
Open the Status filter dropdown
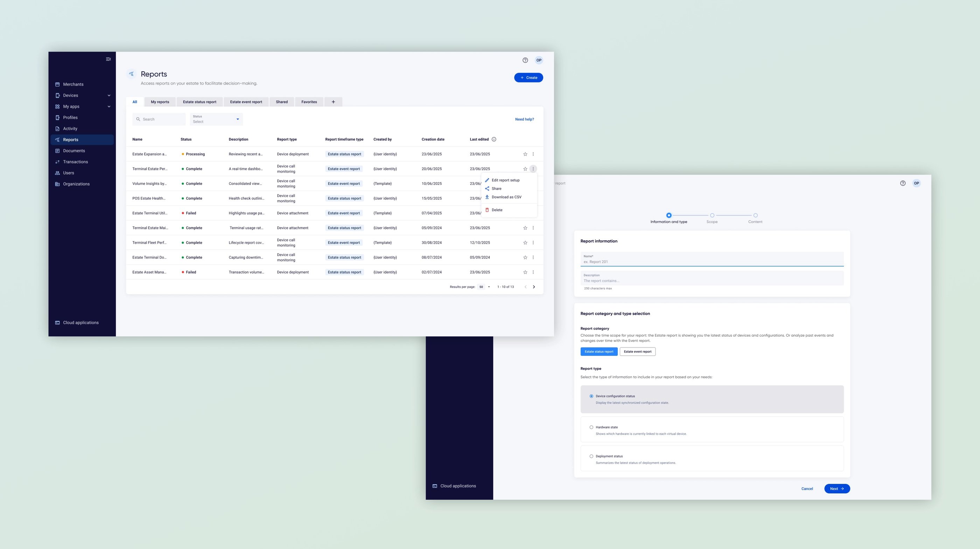(216, 119)
